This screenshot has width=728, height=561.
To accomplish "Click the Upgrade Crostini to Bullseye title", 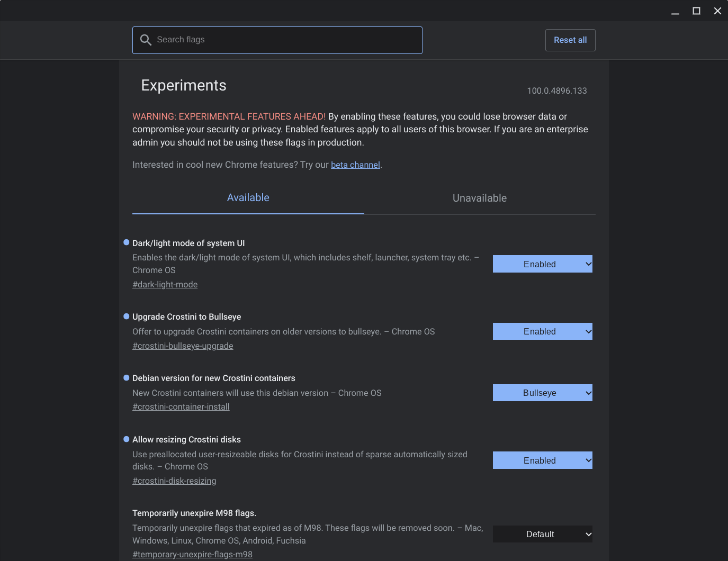I will [186, 316].
